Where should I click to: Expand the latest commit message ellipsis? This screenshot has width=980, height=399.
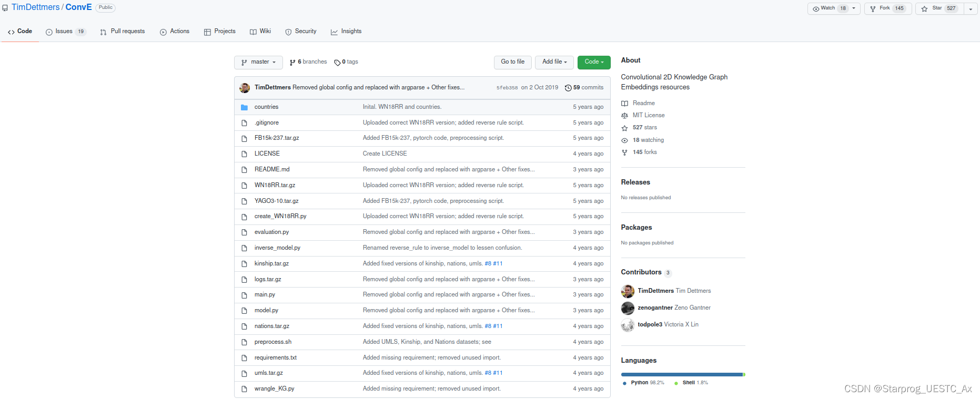click(462, 87)
